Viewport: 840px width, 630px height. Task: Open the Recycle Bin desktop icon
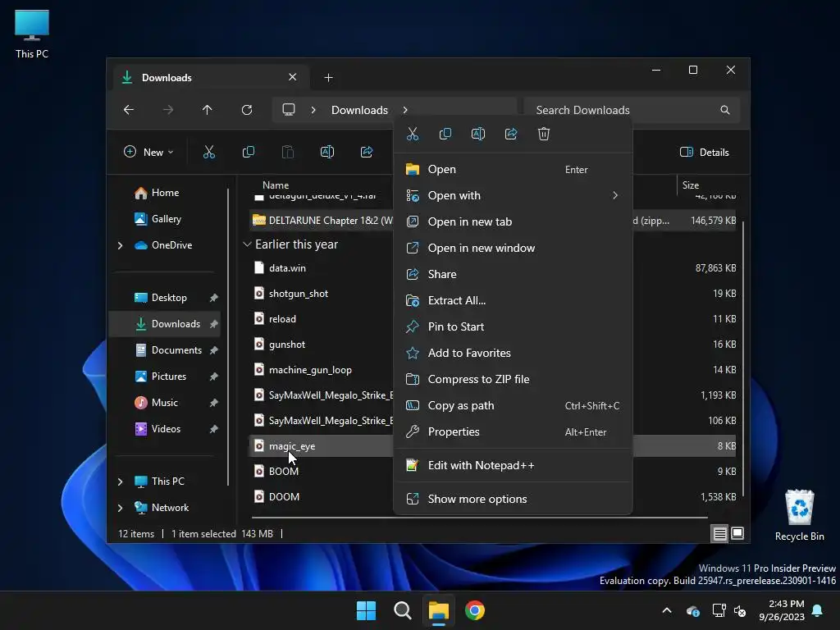799,515
